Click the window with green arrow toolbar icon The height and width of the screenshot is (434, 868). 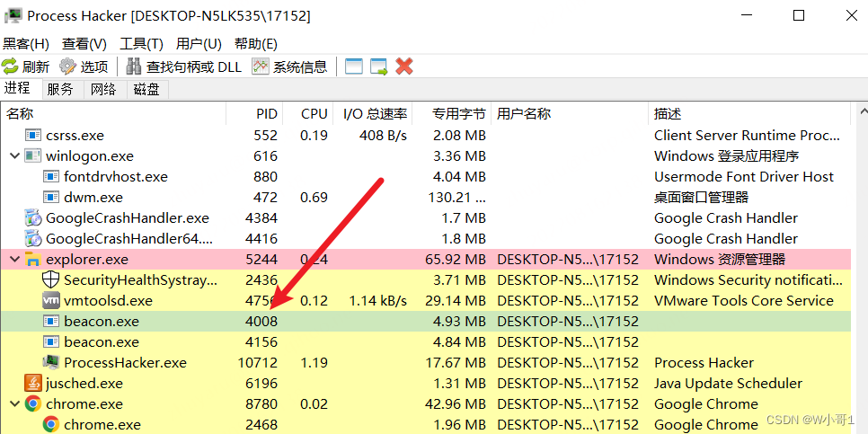[x=379, y=67]
